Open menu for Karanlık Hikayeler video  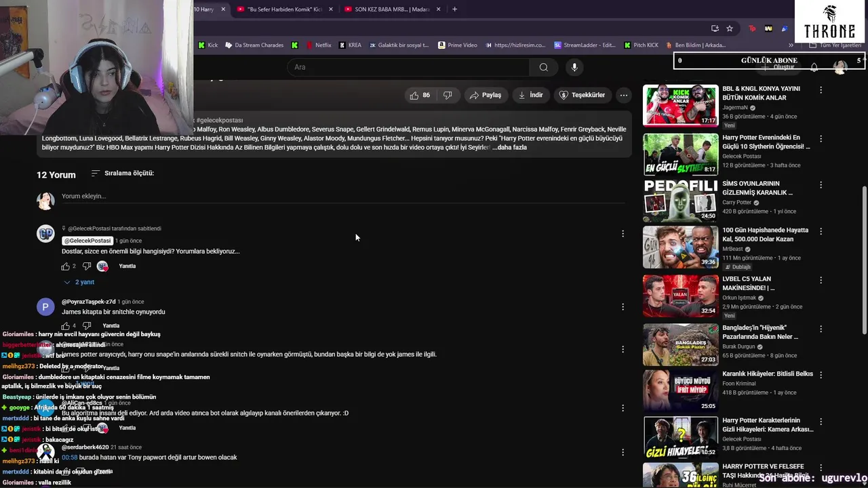coord(821,375)
